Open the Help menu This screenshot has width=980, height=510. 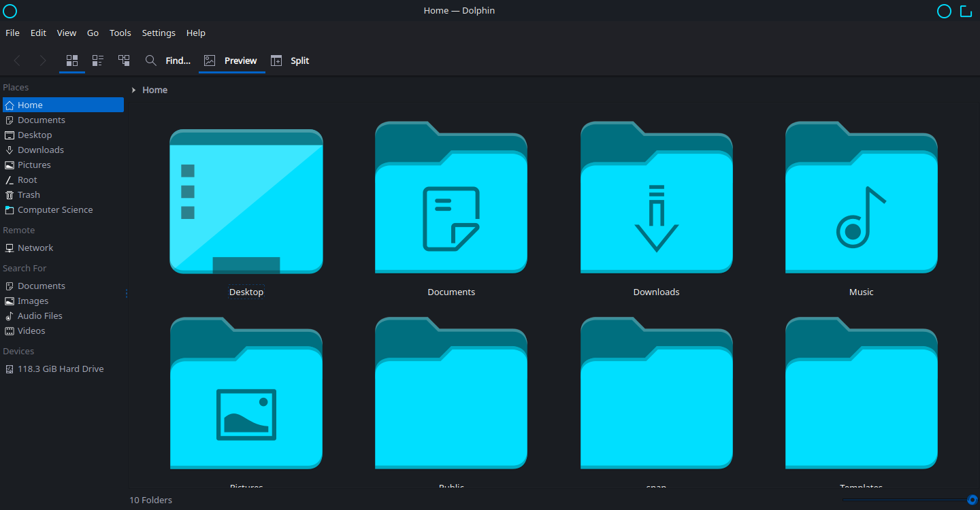point(196,33)
